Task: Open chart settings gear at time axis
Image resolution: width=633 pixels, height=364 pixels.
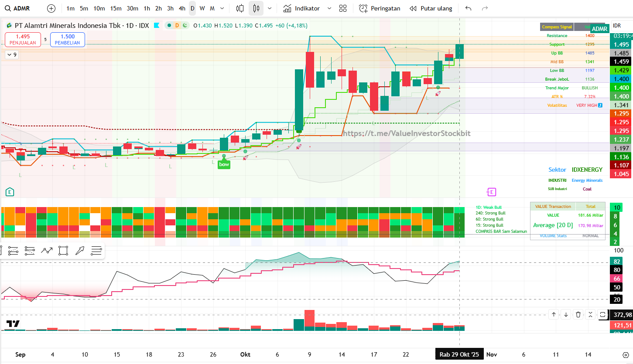Action: (625, 354)
